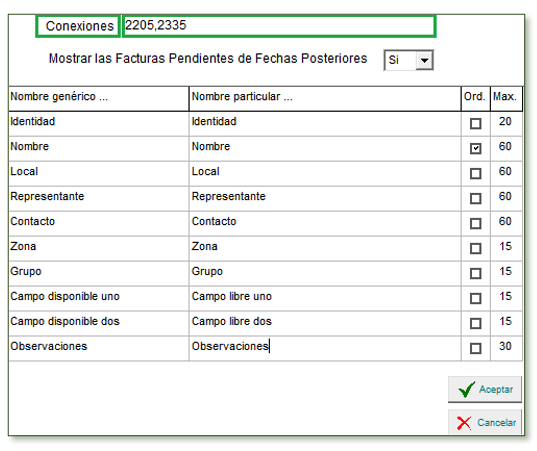537x451 pixels.
Task: Click the Conexiones input field
Action: [x=279, y=26]
